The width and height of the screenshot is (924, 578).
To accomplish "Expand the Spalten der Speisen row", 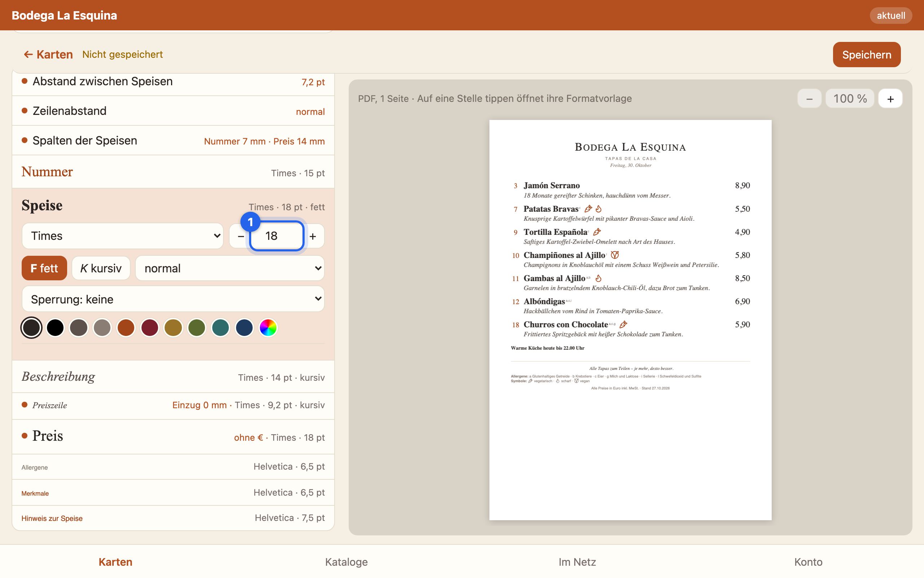I will [x=173, y=141].
